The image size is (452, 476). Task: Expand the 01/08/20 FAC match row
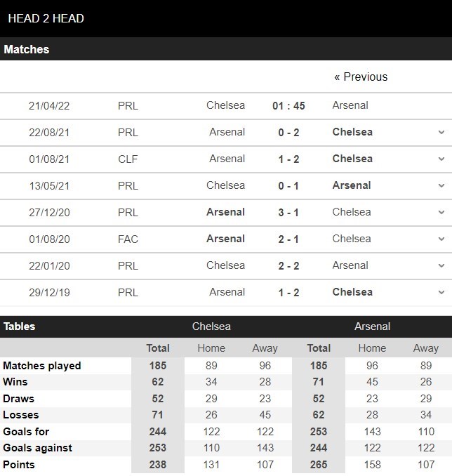pyautogui.click(x=441, y=239)
